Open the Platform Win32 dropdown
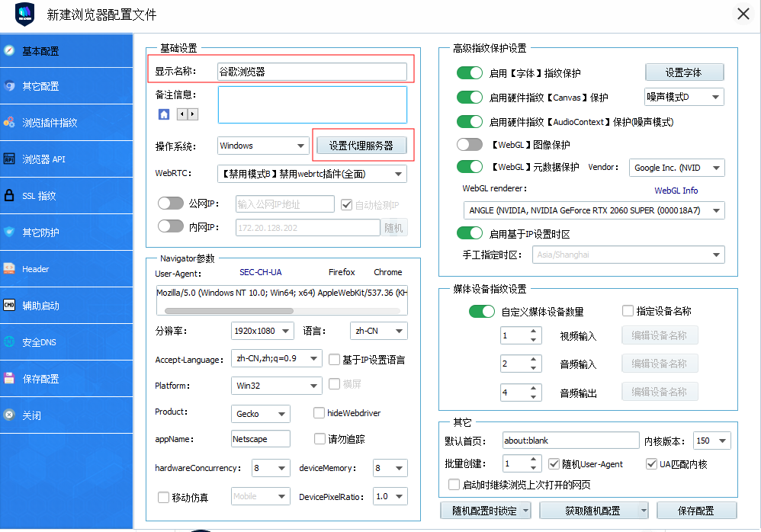The height and width of the screenshot is (532, 761). (277, 386)
